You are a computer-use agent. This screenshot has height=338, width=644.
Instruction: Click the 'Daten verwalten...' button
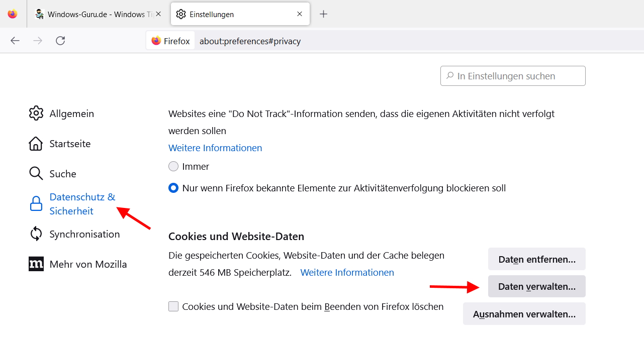click(536, 286)
